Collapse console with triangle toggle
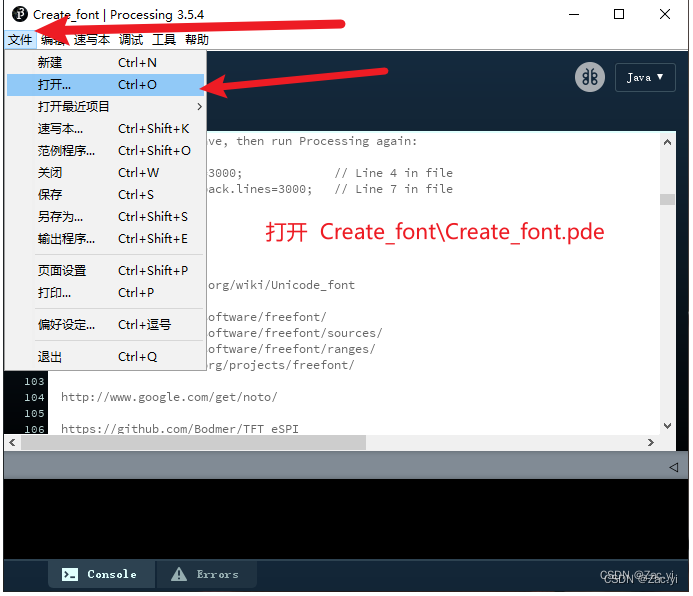Screen dimensions: 693x596 [x=674, y=467]
